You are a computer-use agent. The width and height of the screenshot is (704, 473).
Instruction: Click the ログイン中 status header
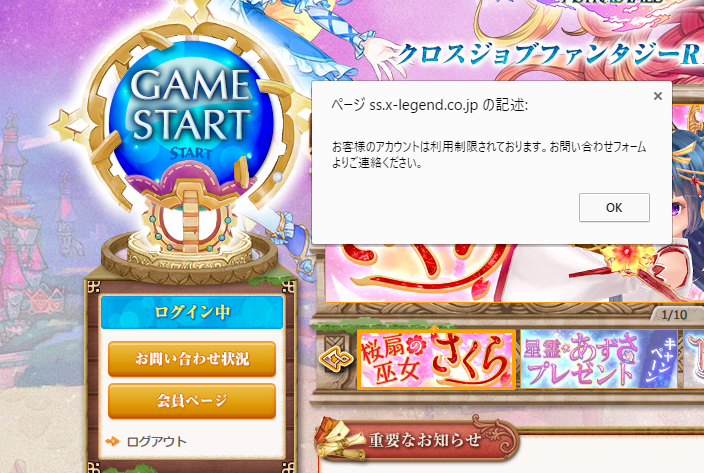tap(192, 312)
